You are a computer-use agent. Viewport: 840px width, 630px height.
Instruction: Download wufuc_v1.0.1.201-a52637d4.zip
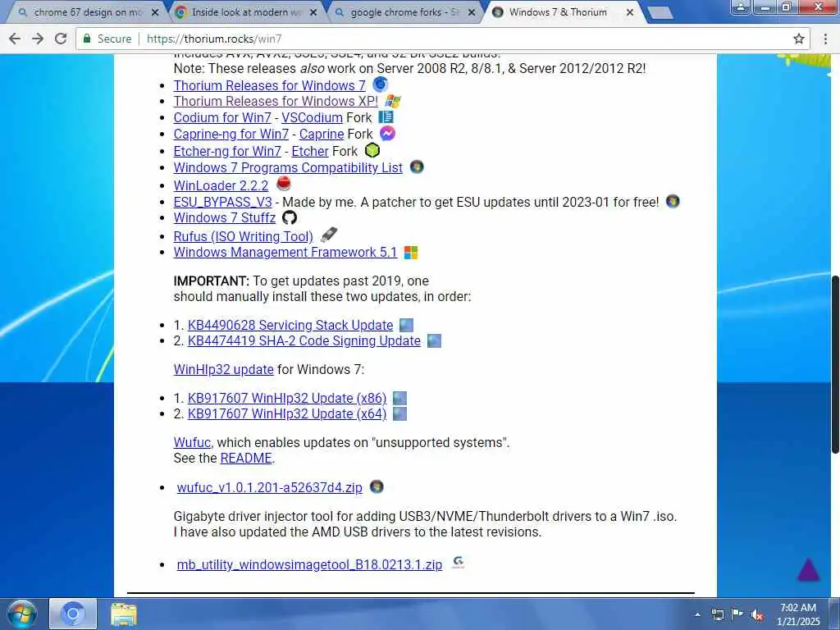[269, 487]
